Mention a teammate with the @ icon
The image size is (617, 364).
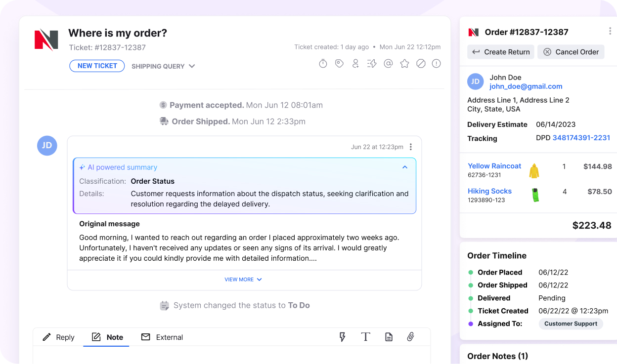[389, 63]
